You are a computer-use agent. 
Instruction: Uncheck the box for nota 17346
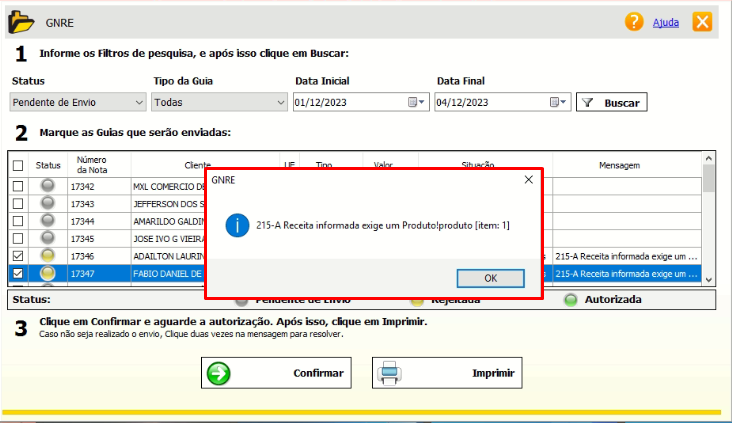click(17, 256)
